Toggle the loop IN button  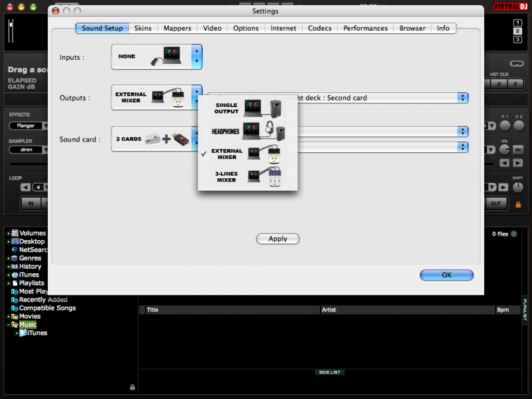point(29,203)
